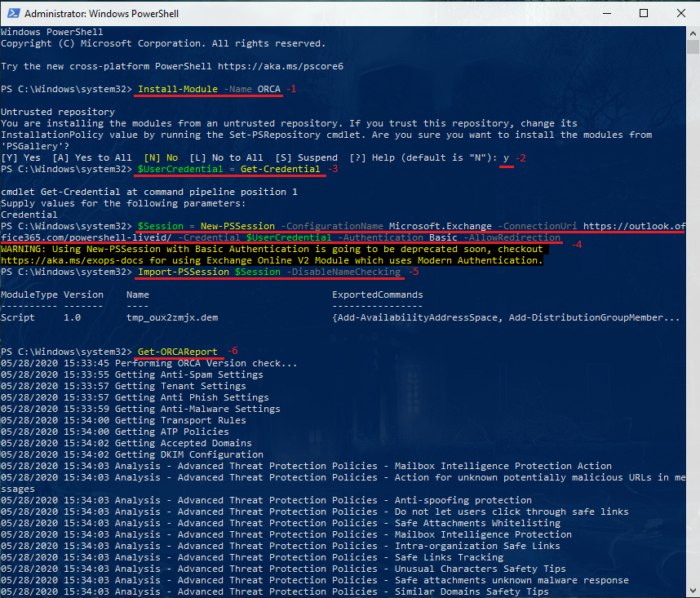This screenshot has width=700, height=598.
Task: Click the 'ExportedCommands' column header
Action: [x=378, y=295]
